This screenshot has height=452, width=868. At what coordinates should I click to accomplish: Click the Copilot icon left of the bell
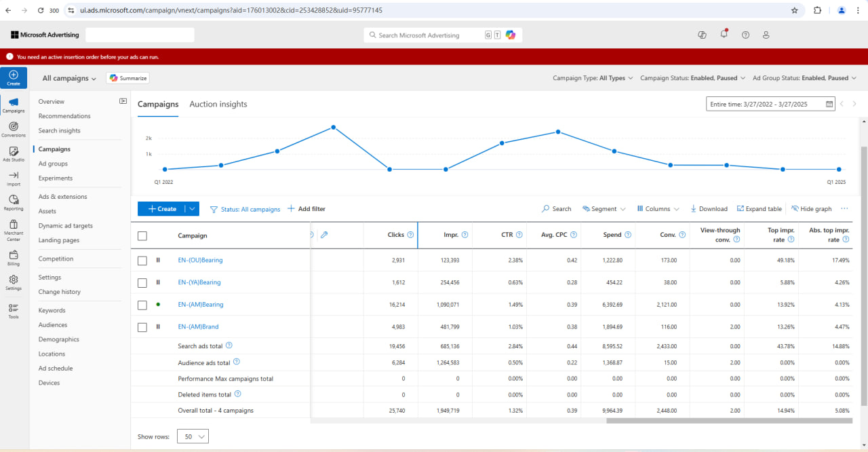coord(702,35)
